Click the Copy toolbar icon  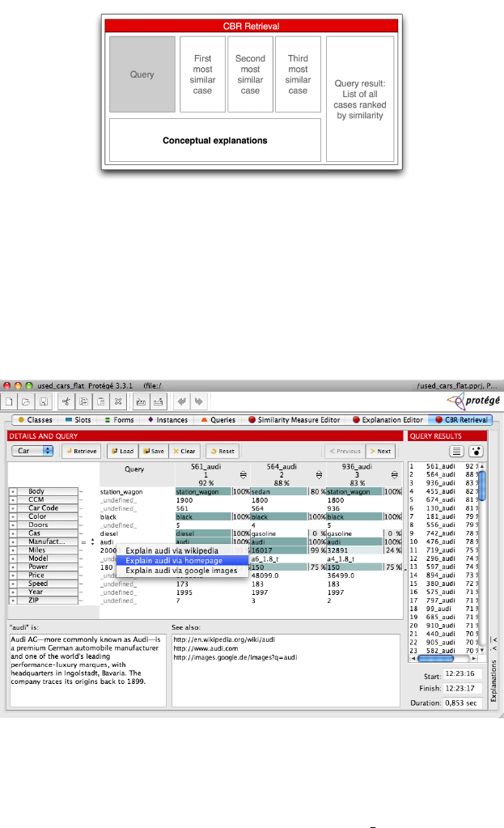coord(83,401)
